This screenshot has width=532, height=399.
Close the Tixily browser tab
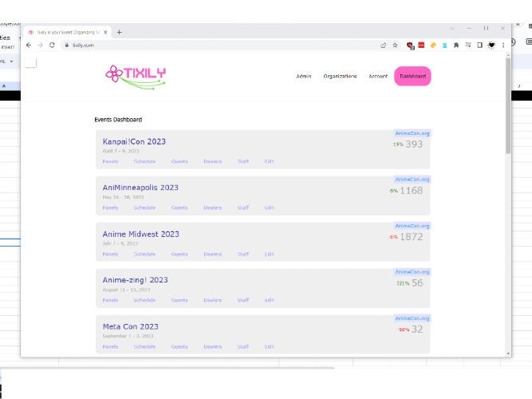(x=105, y=32)
